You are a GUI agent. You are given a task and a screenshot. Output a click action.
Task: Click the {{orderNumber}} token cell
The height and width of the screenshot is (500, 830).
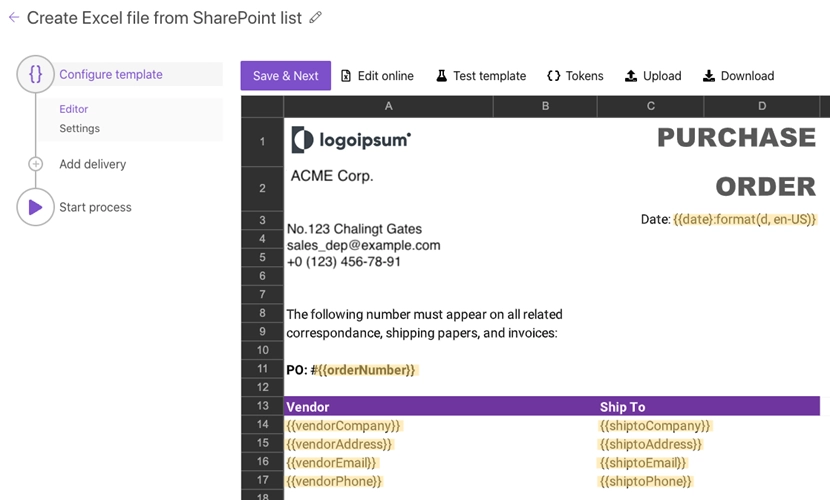pos(366,370)
